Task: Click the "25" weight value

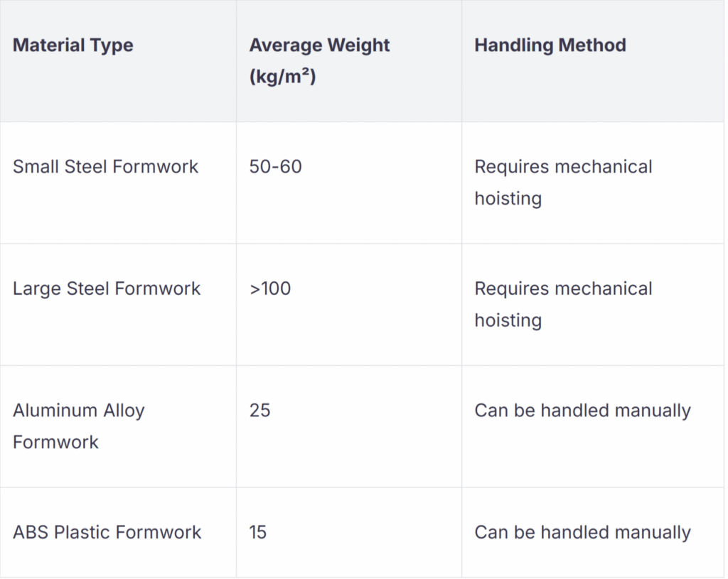Action: tap(260, 411)
